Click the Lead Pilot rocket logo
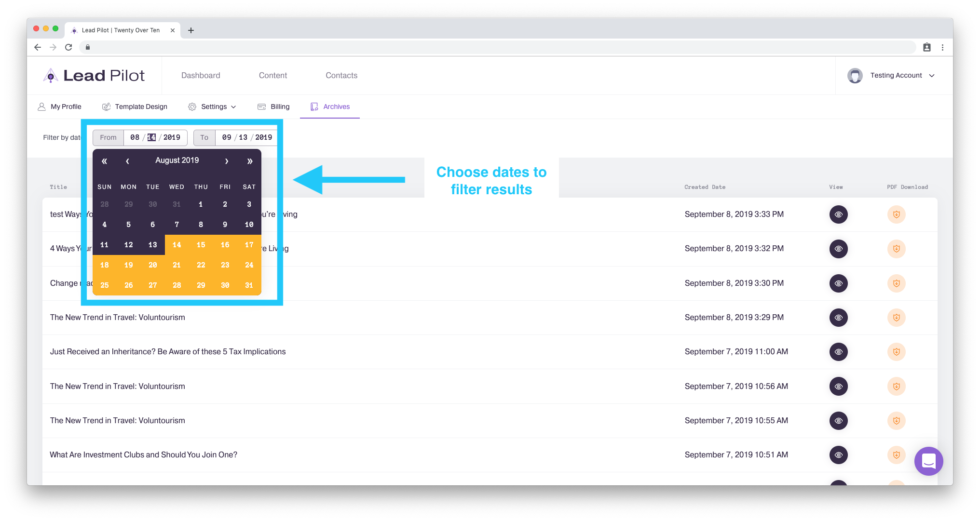The width and height of the screenshot is (980, 521). coord(51,76)
